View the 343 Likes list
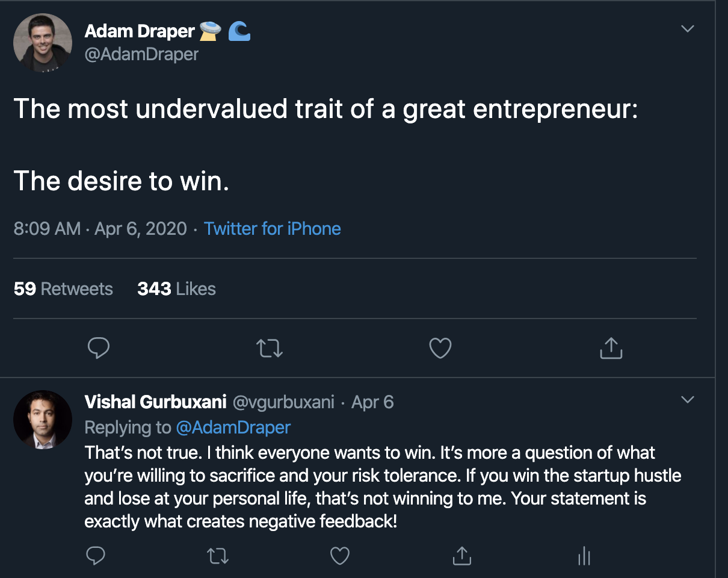This screenshot has height=578, width=728. (x=176, y=289)
